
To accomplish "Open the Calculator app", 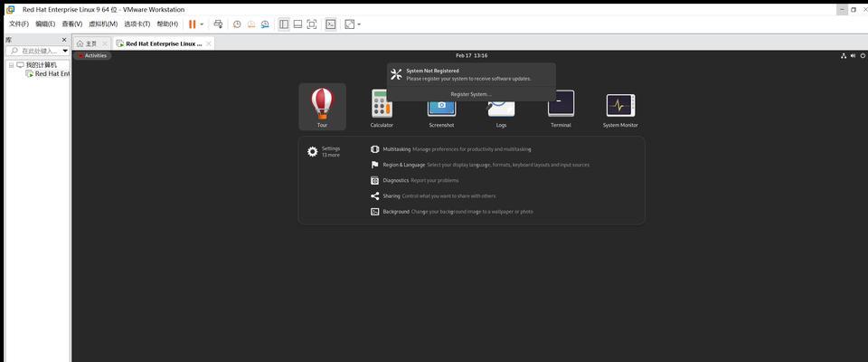I will (382, 107).
